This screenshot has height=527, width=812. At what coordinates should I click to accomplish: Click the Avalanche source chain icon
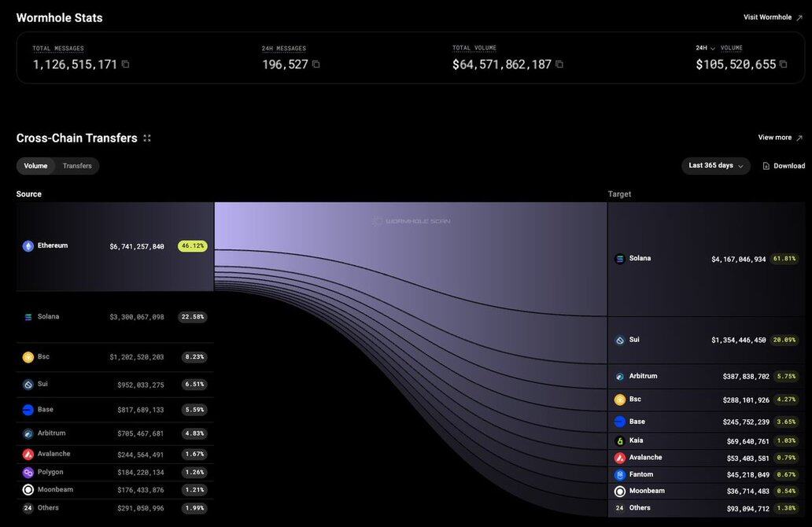[x=28, y=455]
